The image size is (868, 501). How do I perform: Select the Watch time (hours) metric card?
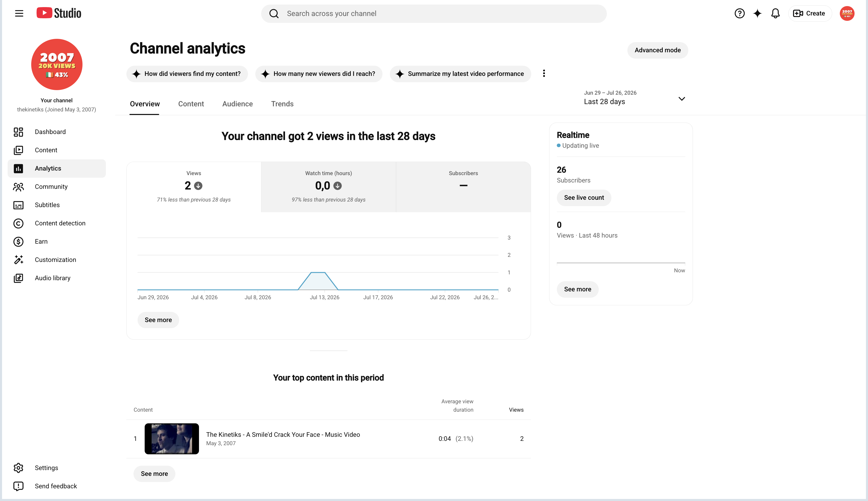click(x=328, y=187)
